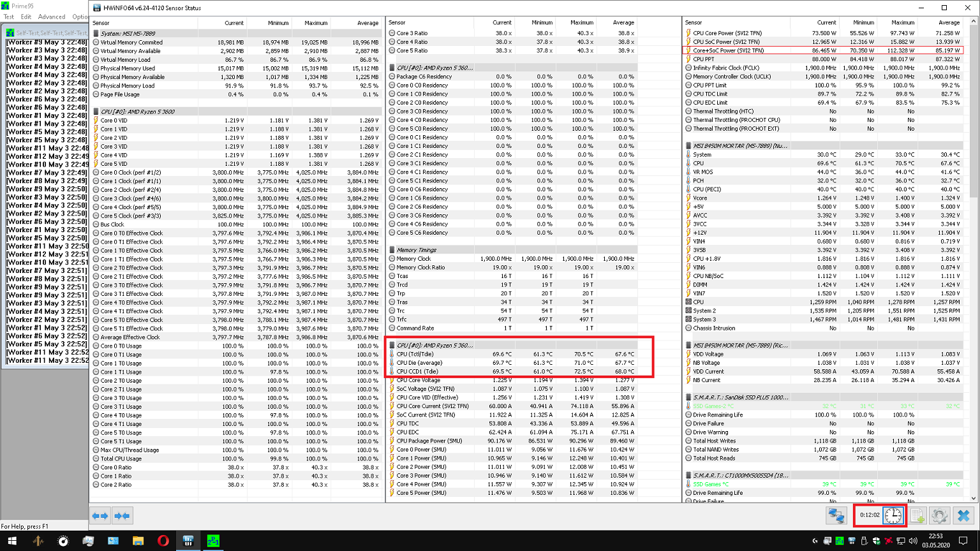Click the Memory Clock row icon
Image resolution: width=980 pixels, height=551 pixels.
pyautogui.click(x=392, y=259)
